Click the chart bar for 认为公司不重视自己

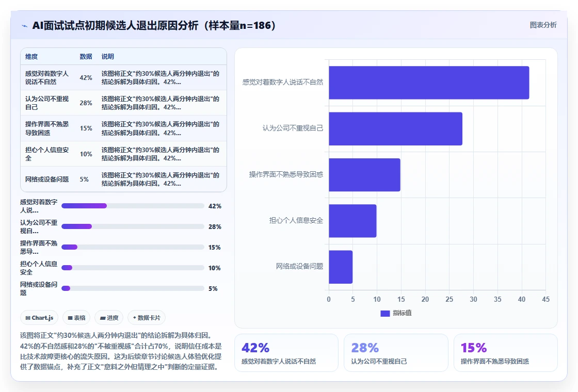pos(395,128)
